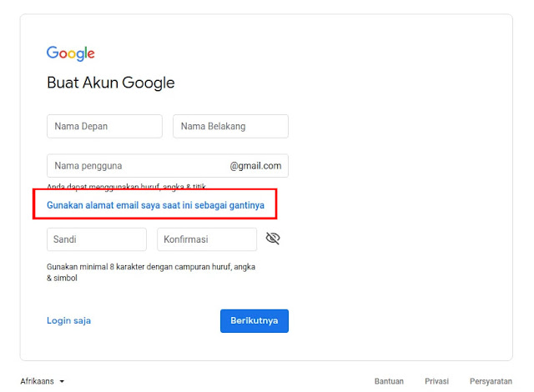Click the Google logo
Image resolution: width=534 pixels, height=392 pixels.
70,53
